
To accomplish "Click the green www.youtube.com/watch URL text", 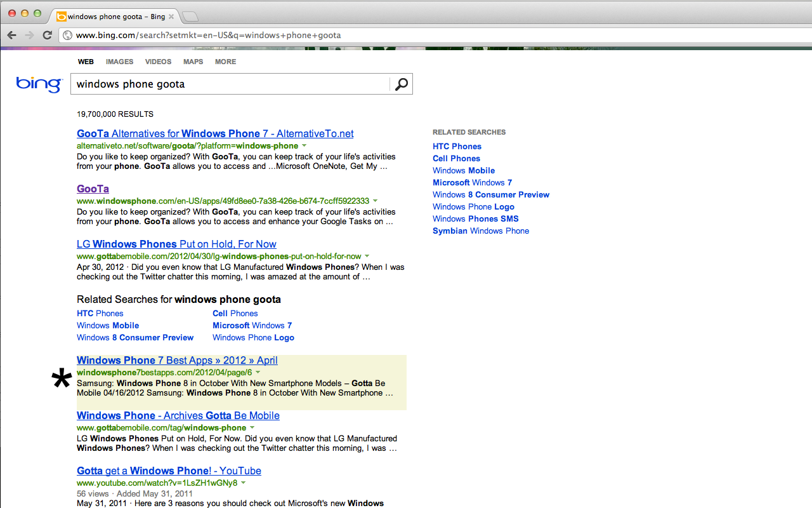I will [x=157, y=483].
